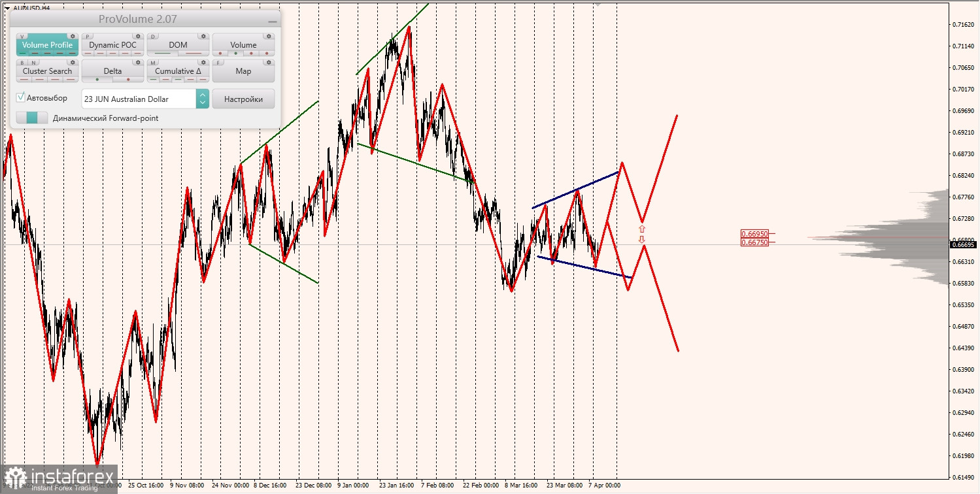Click the 0.66750 price level label
This screenshot has width=980, height=494.
tap(754, 242)
